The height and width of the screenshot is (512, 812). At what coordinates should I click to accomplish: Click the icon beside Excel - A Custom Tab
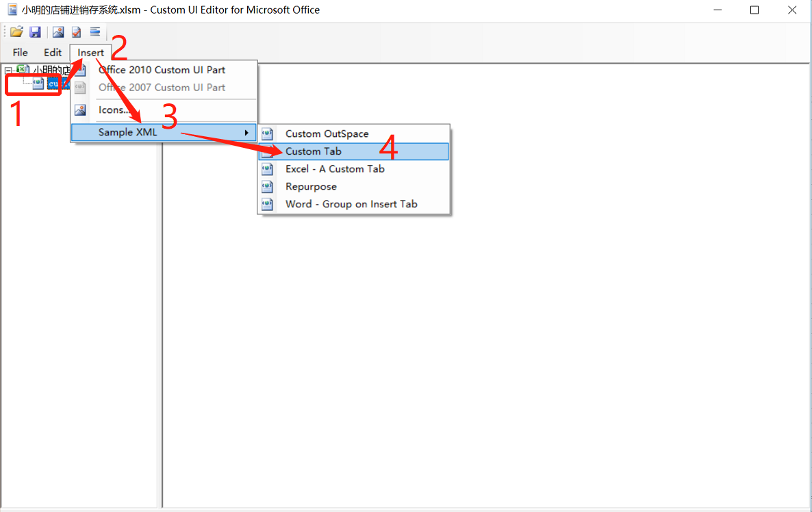(267, 169)
